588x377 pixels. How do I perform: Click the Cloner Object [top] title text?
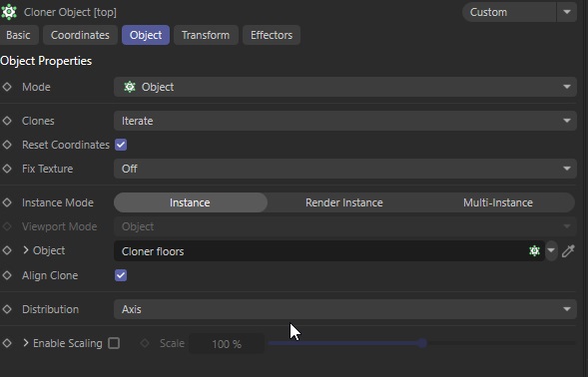(70, 12)
